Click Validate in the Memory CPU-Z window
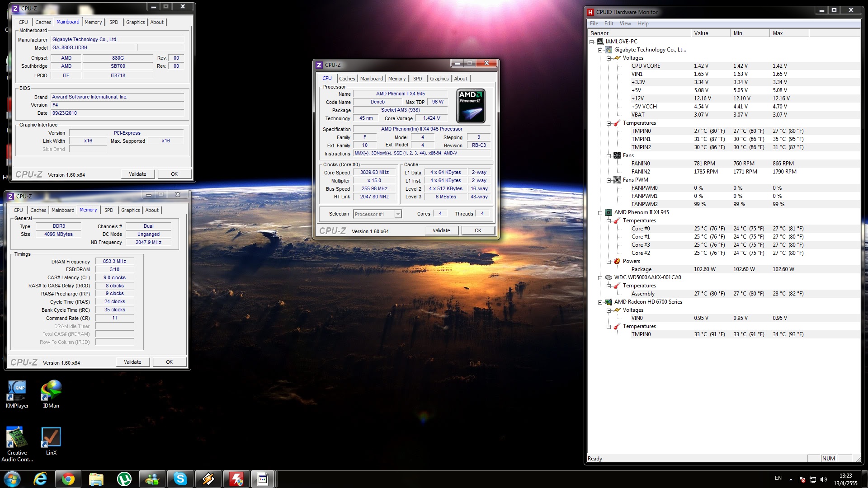Image resolution: width=868 pixels, height=488 pixels. click(132, 362)
